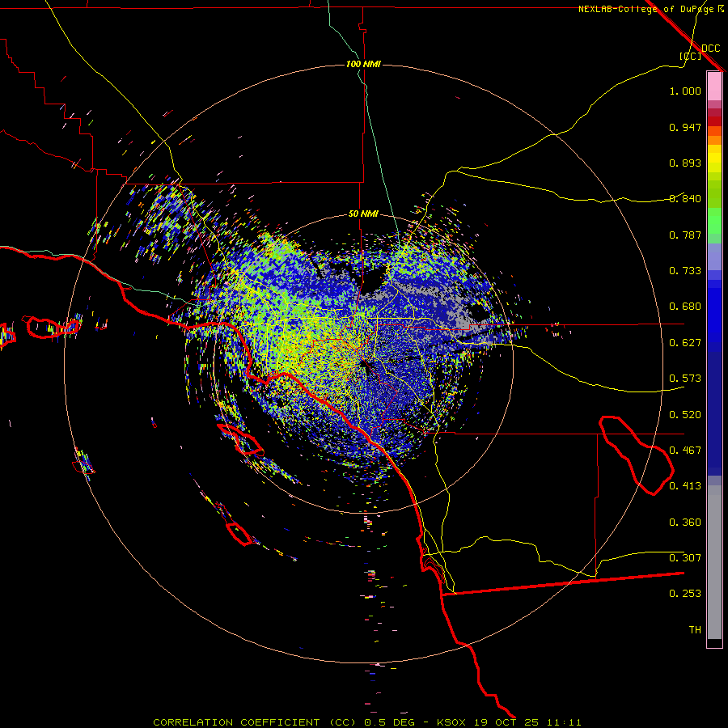728x728 pixels.
Task: Click the TH threshold label on the scale
Action: pos(695,630)
